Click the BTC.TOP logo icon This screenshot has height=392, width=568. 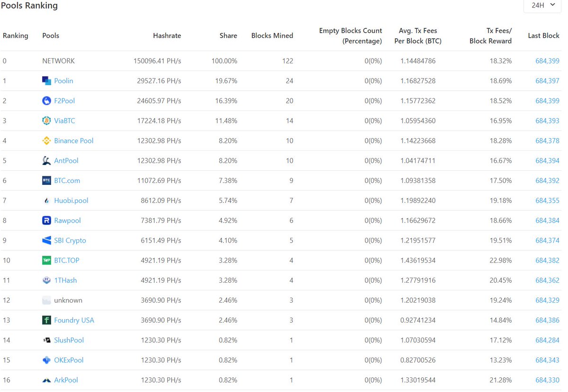click(46, 260)
